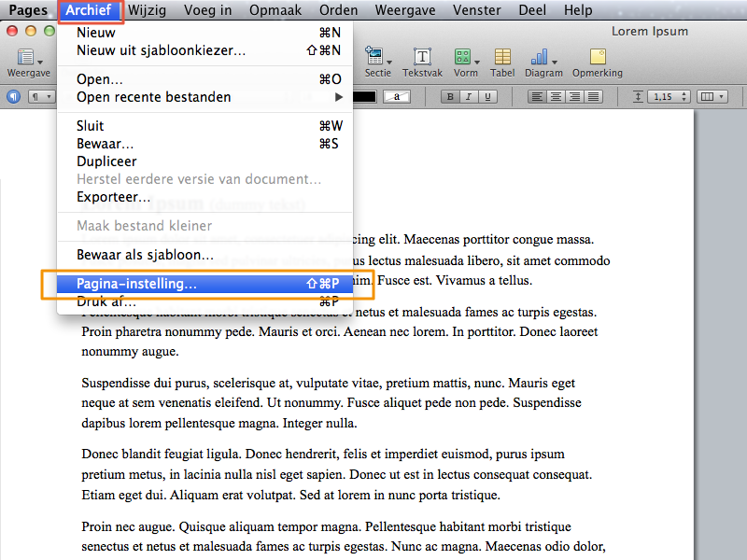Click the yellow minimize window button

[31, 32]
